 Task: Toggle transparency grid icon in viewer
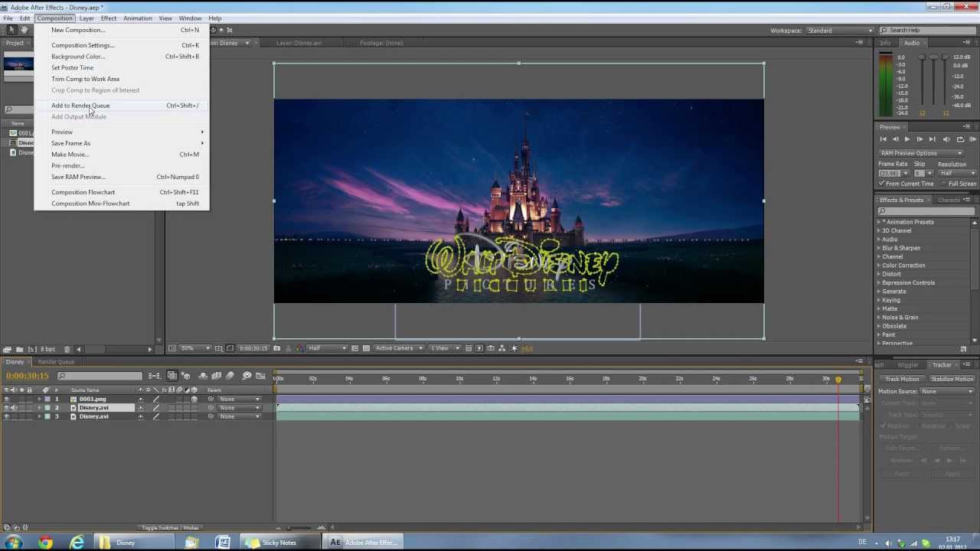tap(367, 348)
